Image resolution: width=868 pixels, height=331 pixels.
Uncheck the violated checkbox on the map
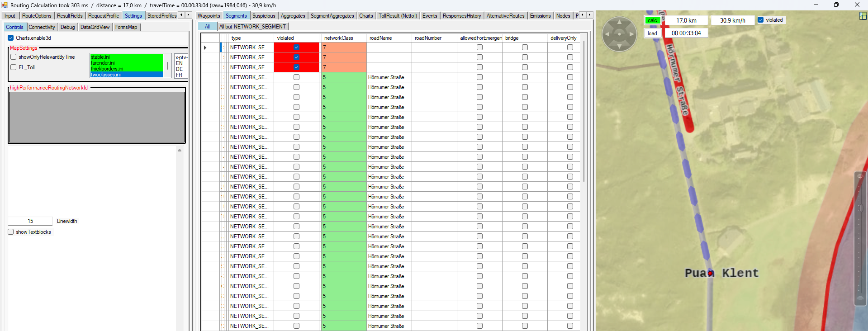(761, 20)
